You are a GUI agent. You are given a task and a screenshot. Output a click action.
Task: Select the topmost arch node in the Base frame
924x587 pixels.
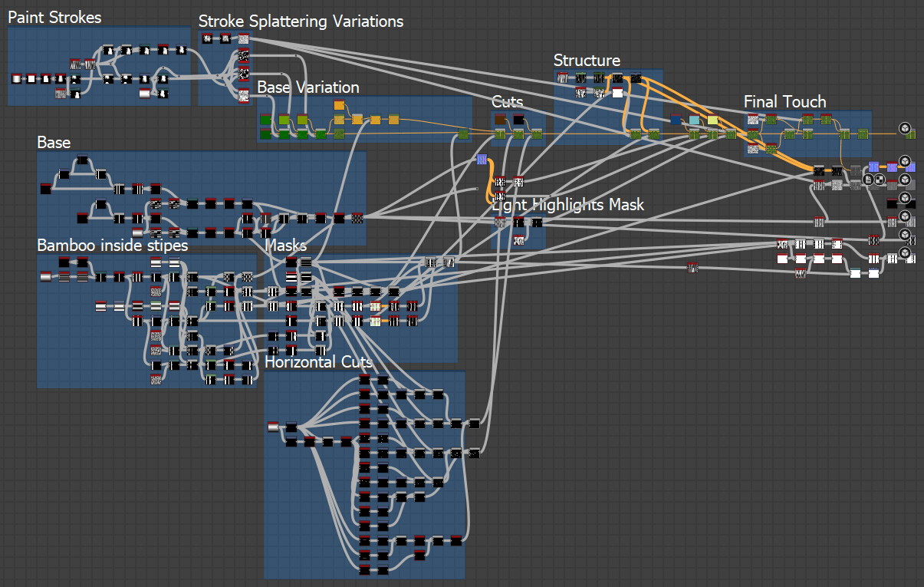(82, 160)
